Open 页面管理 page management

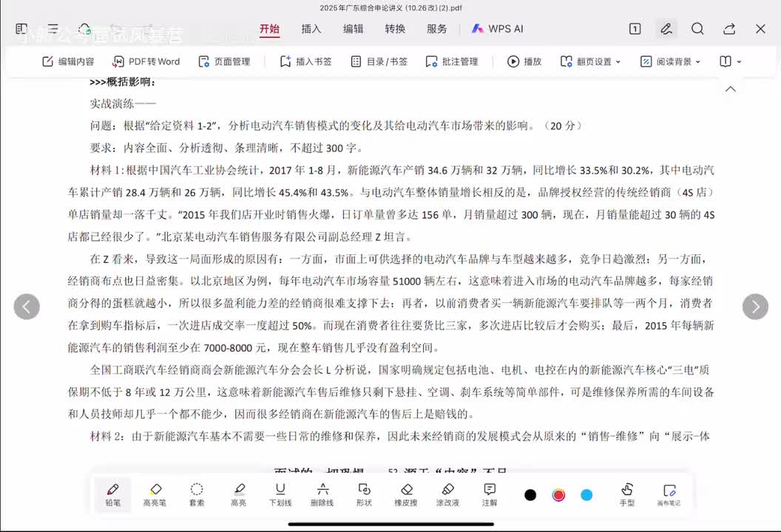(224, 62)
